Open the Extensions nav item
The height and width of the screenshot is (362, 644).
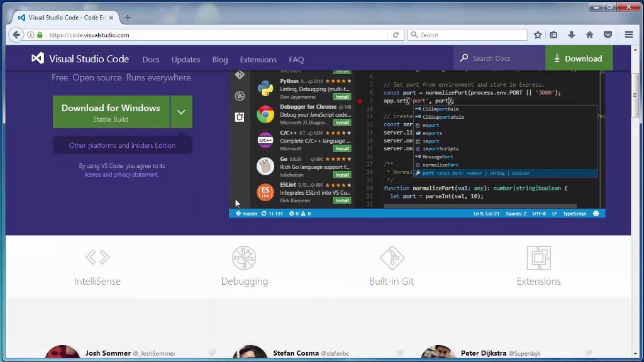(258, 60)
